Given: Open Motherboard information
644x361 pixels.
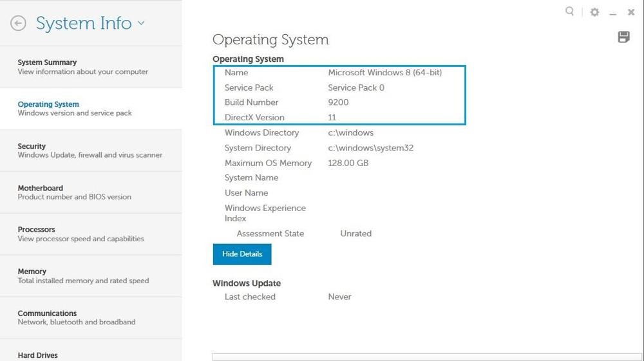Looking at the screenshot, I should (x=74, y=192).
